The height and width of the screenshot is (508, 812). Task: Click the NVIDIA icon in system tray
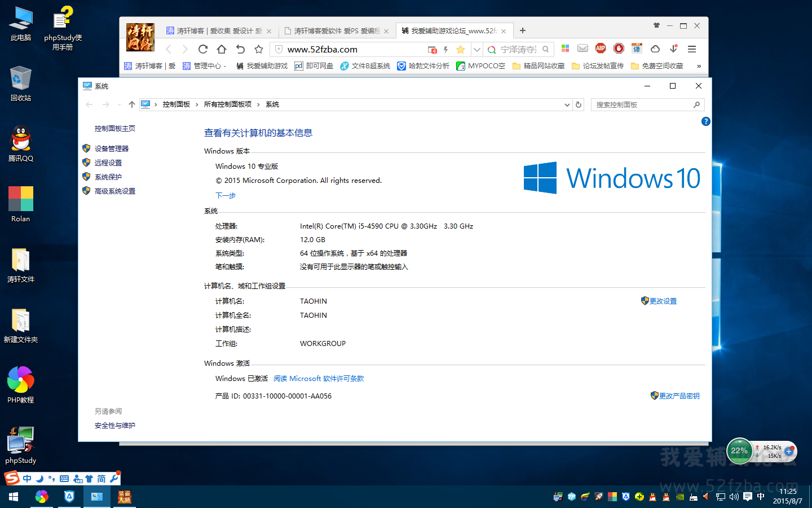(680, 497)
